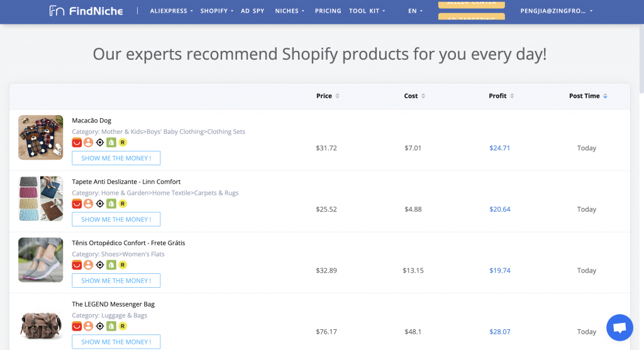The height and width of the screenshot is (350, 644).
Task: Click category Shoes>Women's Flats text
Action: tap(118, 254)
